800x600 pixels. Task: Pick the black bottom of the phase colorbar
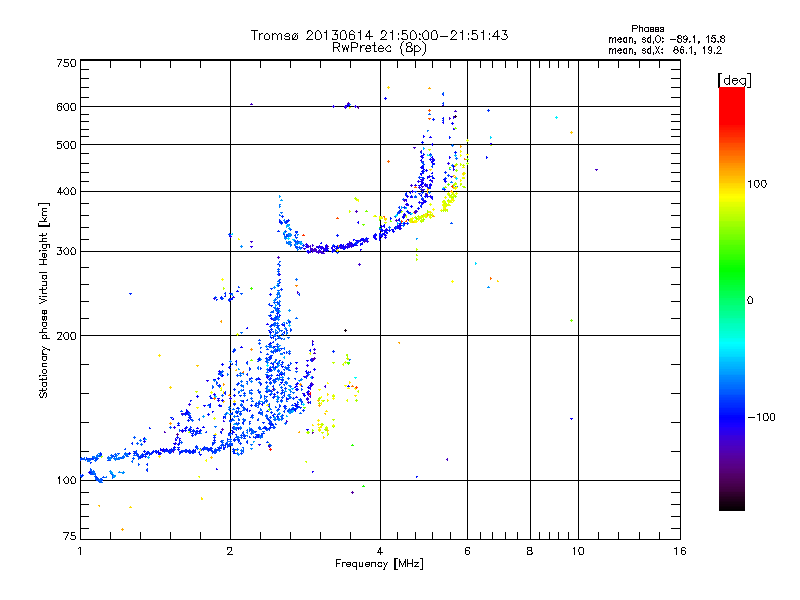click(x=732, y=505)
